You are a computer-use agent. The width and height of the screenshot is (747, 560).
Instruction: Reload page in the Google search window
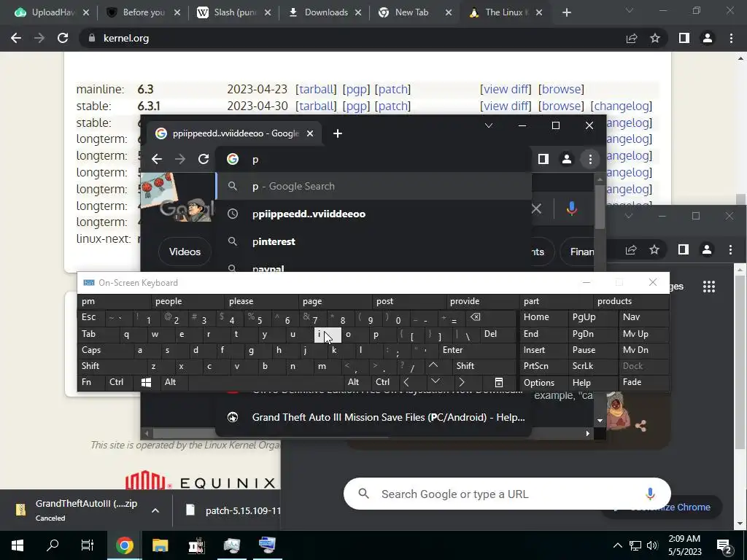pyautogui.click(x=204, y=159)
